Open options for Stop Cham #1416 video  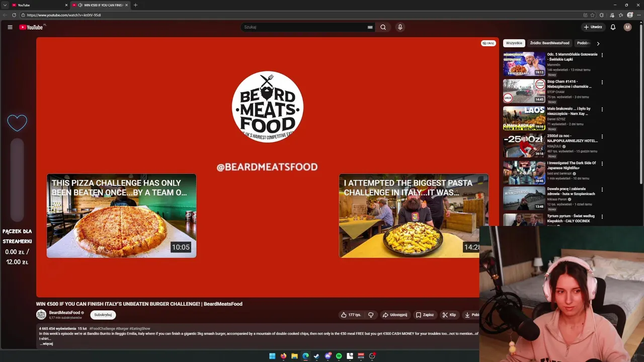pyautogui.click(x=602, y=82)
